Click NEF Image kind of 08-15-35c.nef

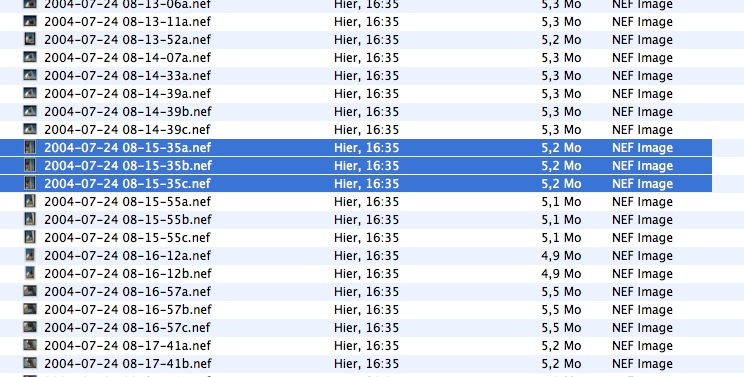(x=642, y=184)
